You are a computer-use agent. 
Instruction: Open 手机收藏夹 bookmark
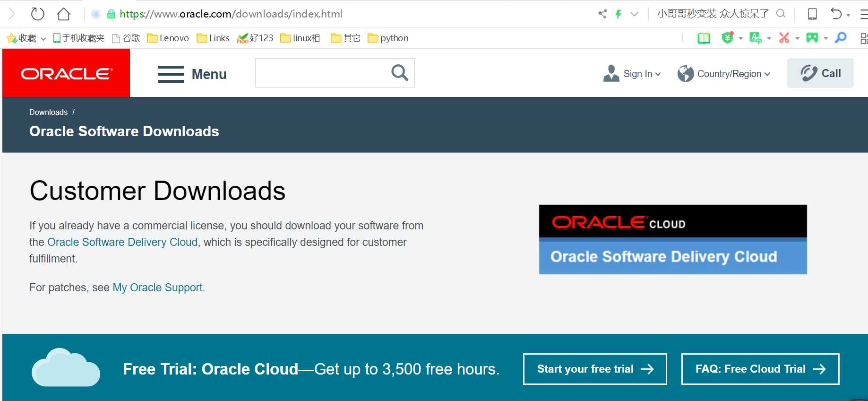pos(78,38)
